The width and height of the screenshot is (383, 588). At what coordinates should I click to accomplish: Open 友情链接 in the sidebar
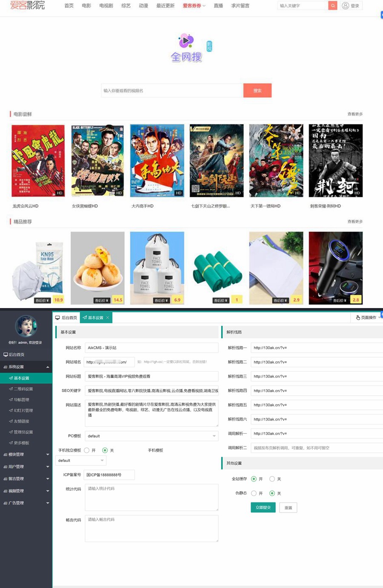click(21, 421)
